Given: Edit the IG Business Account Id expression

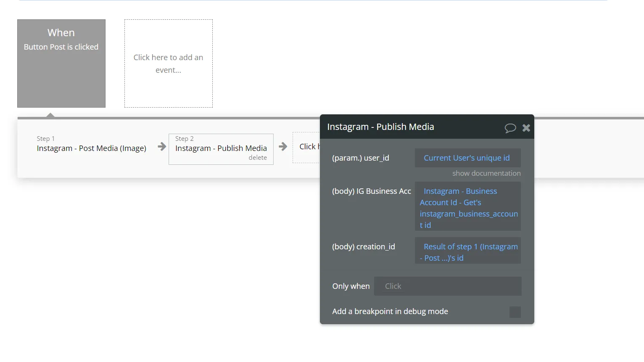Looking at the screenshot, I should [468, 206].
